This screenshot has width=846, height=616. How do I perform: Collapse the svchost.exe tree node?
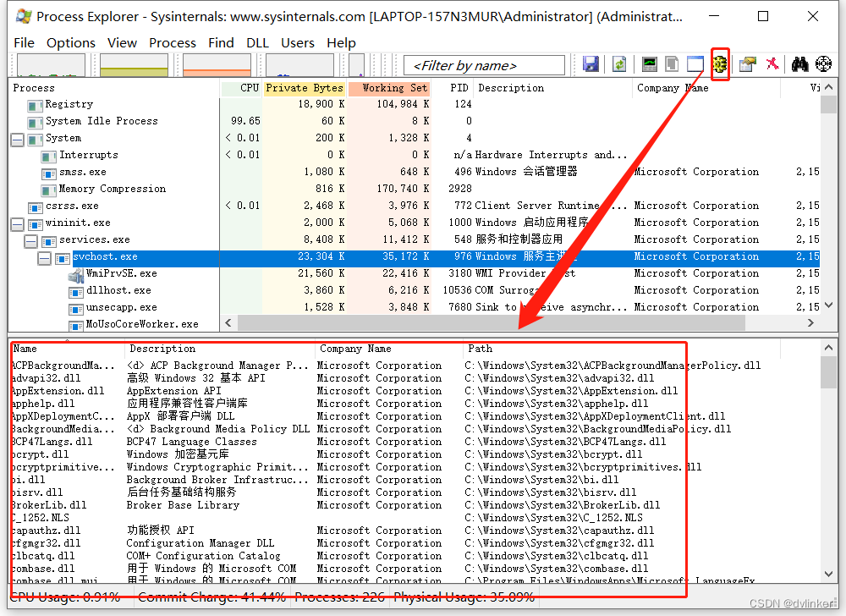44,258
